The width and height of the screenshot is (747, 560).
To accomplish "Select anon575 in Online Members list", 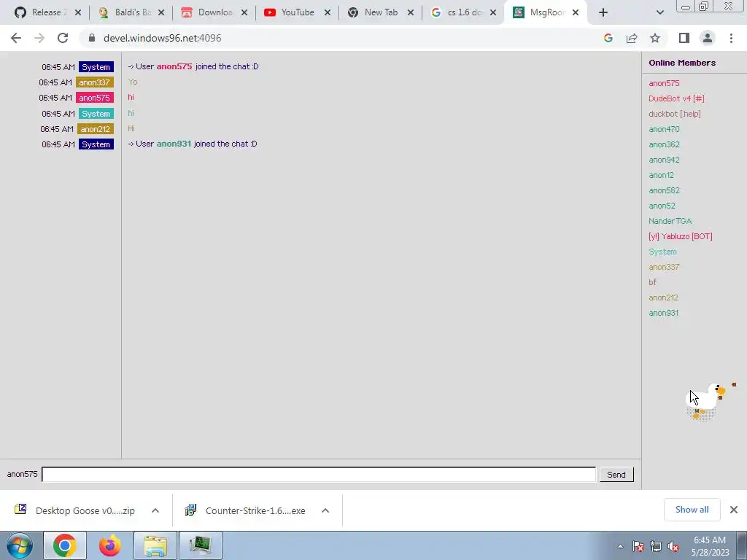I will coord(664,83).
